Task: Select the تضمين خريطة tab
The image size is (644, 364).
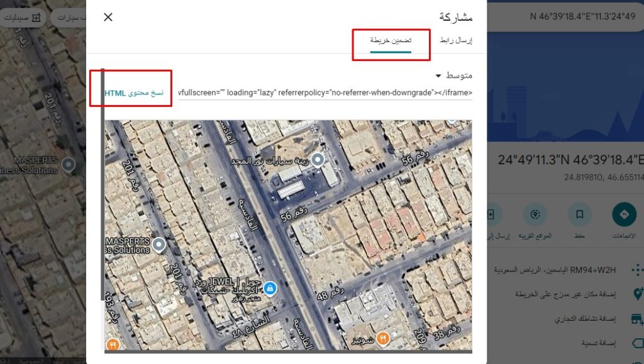Action: [391, 40]
